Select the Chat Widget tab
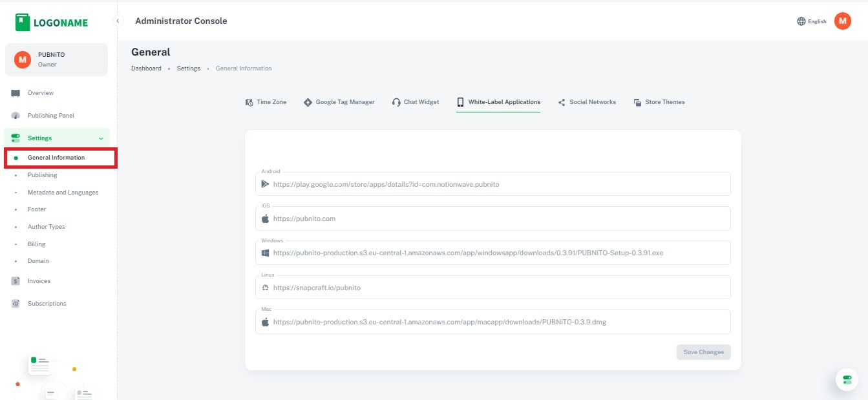The height and width of the screenshot is (400, 868). [416, 102]
